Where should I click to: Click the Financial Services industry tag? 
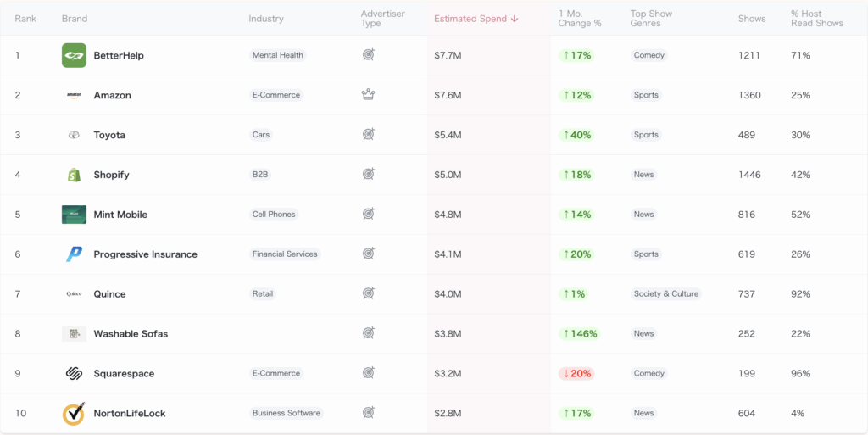pos(285,254)
